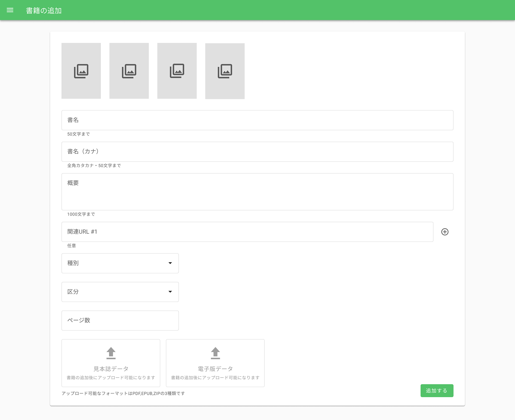Click the 区分 dropdown arrow
515x420 pixels.
click(170, 292)
